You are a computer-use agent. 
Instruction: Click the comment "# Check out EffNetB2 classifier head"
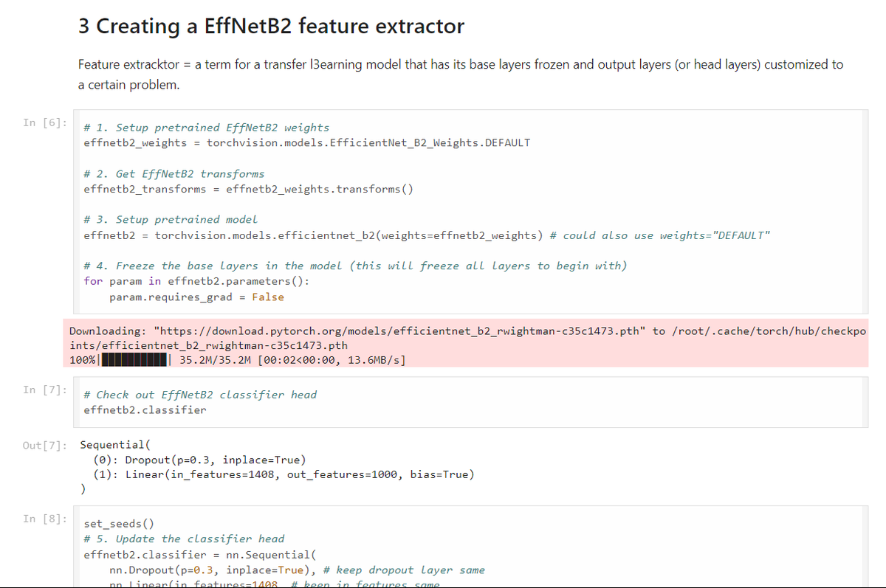click(200, 395)
